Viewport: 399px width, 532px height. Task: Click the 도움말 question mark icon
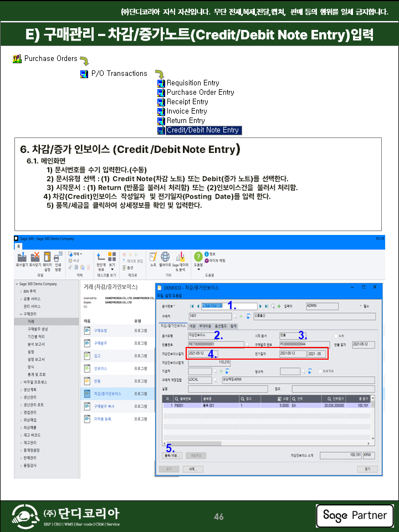tap(198, 257)
